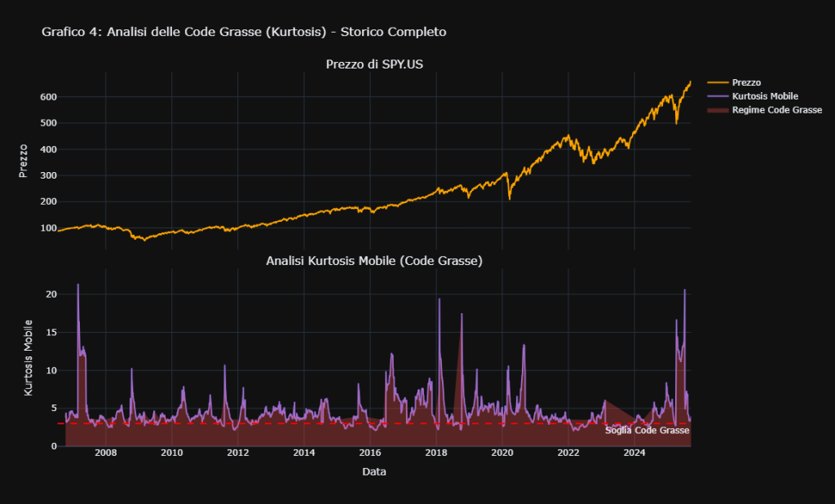835x504 pixels.
Task: Click the chart title Grafico 4 Analisi delle Code Grasse
Action: [244, 32]
